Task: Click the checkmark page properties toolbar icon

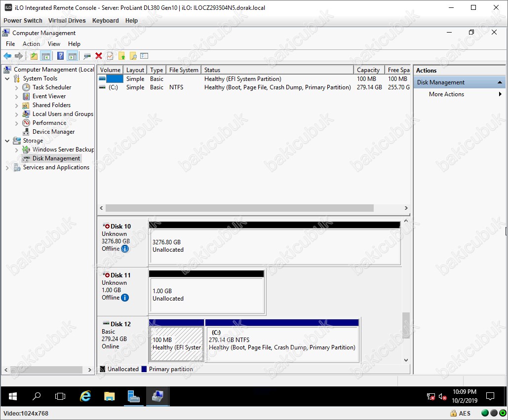Action: pyautogui.click(x=110, y=56)
